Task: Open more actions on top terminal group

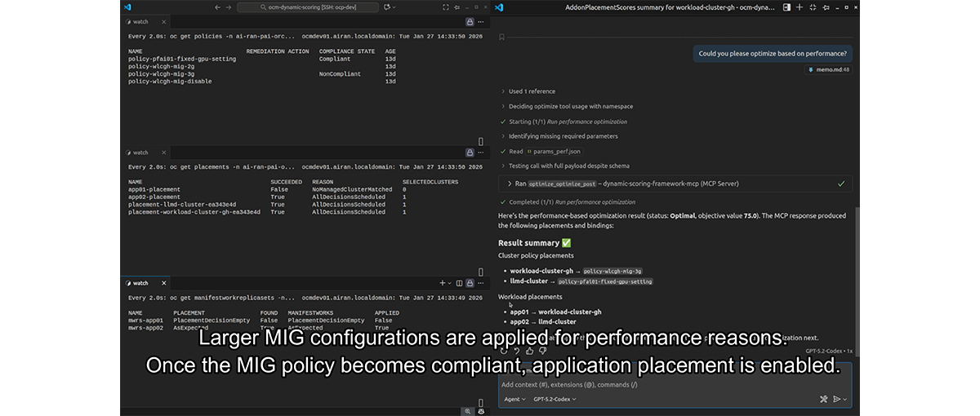Action: pos(482,22)
